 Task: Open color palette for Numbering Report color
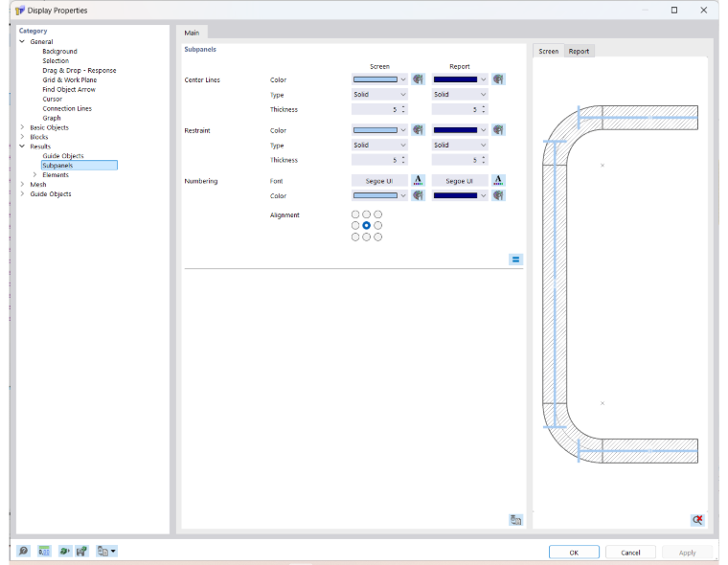(498, 195)
